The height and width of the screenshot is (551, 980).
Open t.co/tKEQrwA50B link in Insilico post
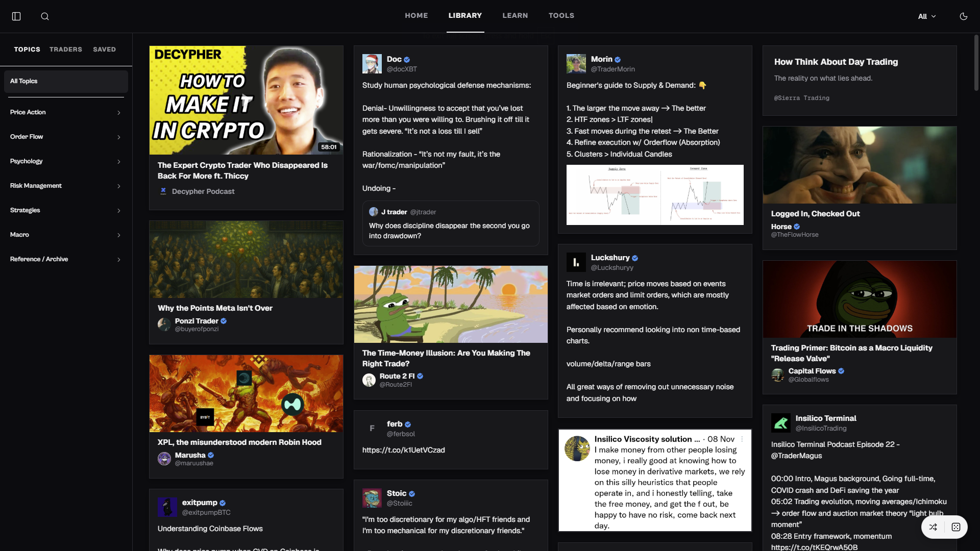tap(814, 547)
